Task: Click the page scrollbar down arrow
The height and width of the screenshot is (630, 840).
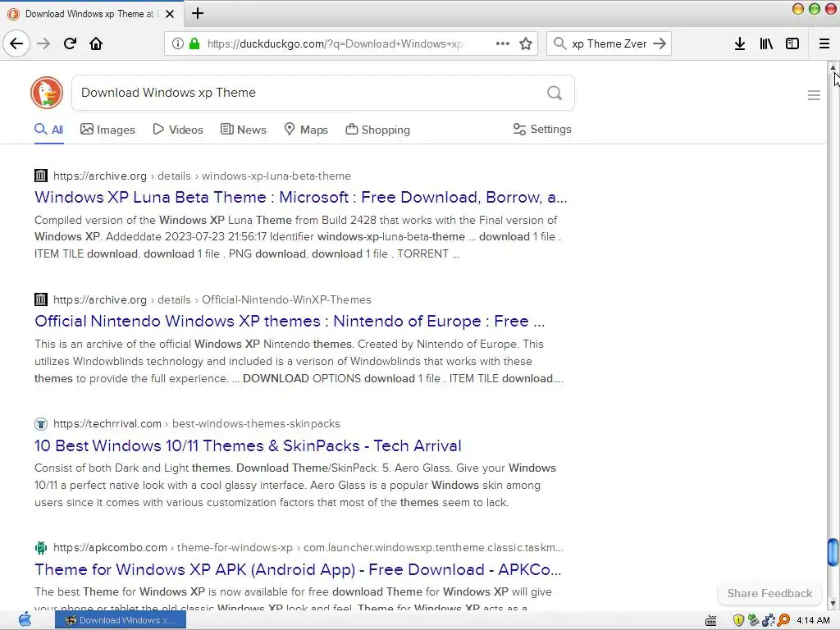Action: [x=833, y=604]
